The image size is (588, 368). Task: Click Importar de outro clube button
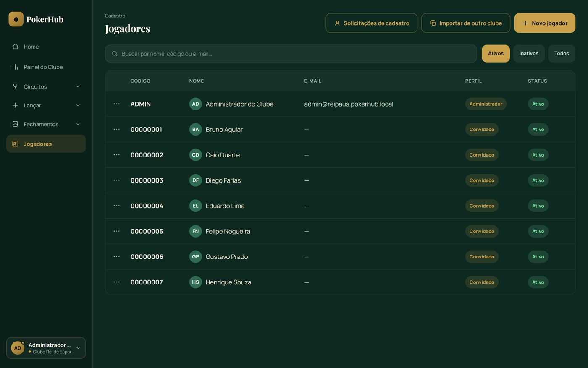[466, 23]
